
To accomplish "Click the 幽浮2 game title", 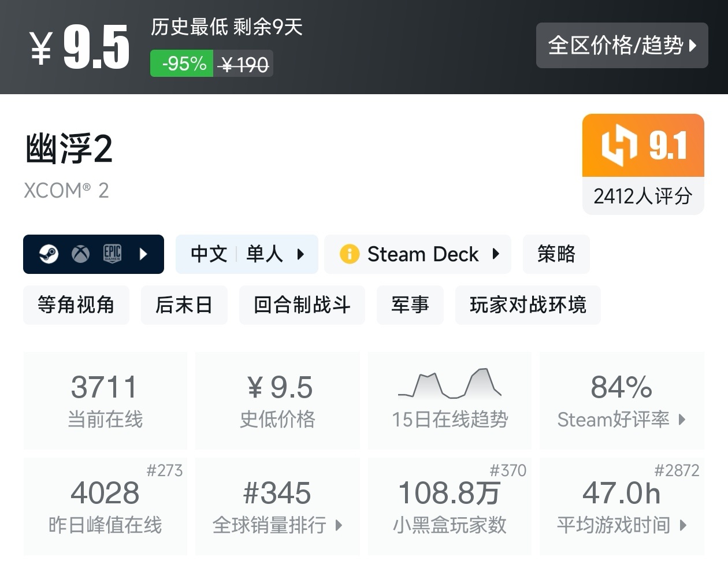I will pyautogui.click(x=68, y=148).
